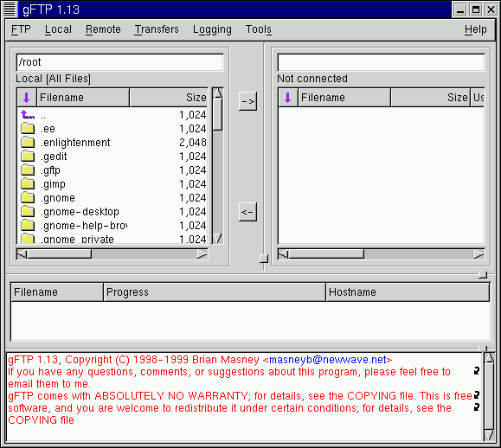Click the masneyb@newwave.net email link

tap(328, 360)
